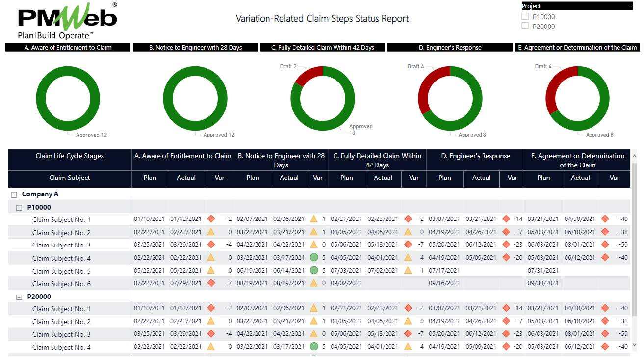
Task: Click the Claim Subject column header
Action: (70, 178)
